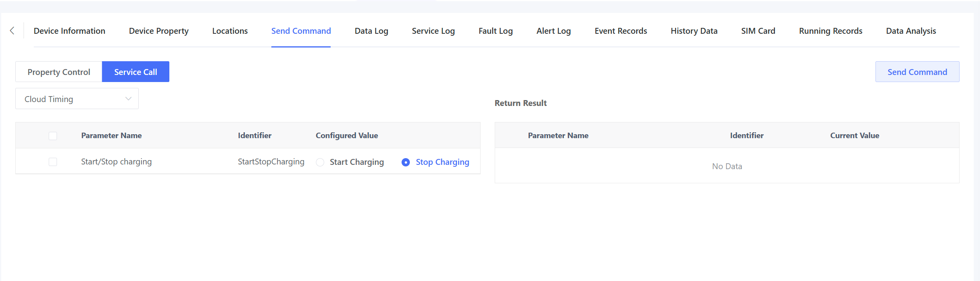Click the back arrow icon
The height and width of the screenshot is (281, 980).
pos(12,31)
